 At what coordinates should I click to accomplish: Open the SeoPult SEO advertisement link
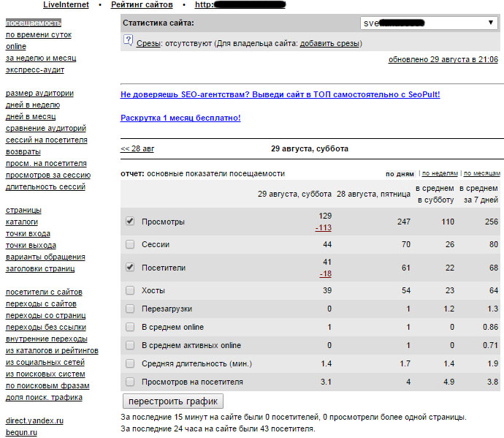point(280,94)
